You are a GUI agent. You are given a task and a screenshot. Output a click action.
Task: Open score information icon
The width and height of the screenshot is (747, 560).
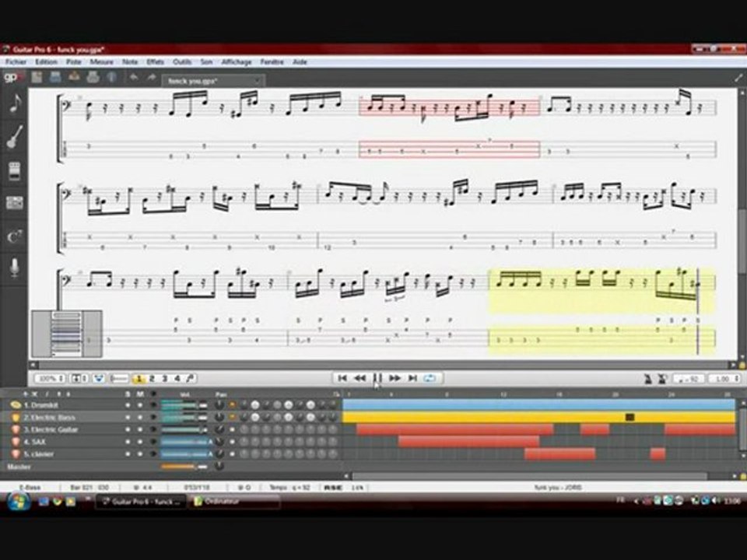coord(111,77)
